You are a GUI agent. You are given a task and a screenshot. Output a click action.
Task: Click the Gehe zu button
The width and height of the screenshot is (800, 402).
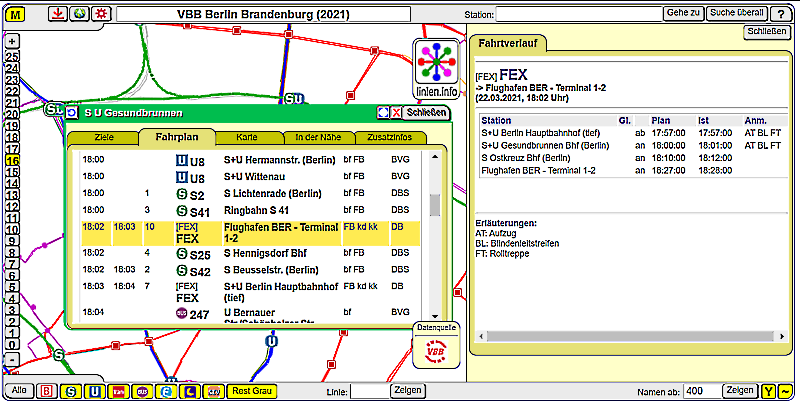684,14
